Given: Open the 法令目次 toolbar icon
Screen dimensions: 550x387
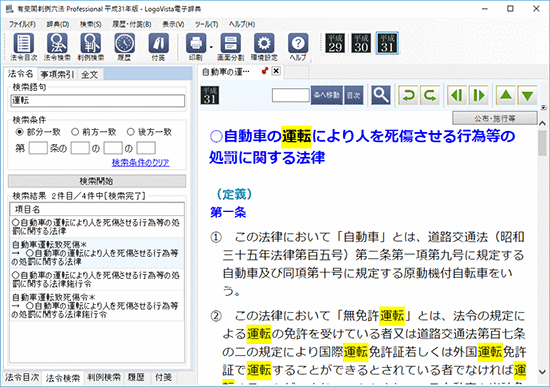Looking at the screenshot, I should click(24, 47).
